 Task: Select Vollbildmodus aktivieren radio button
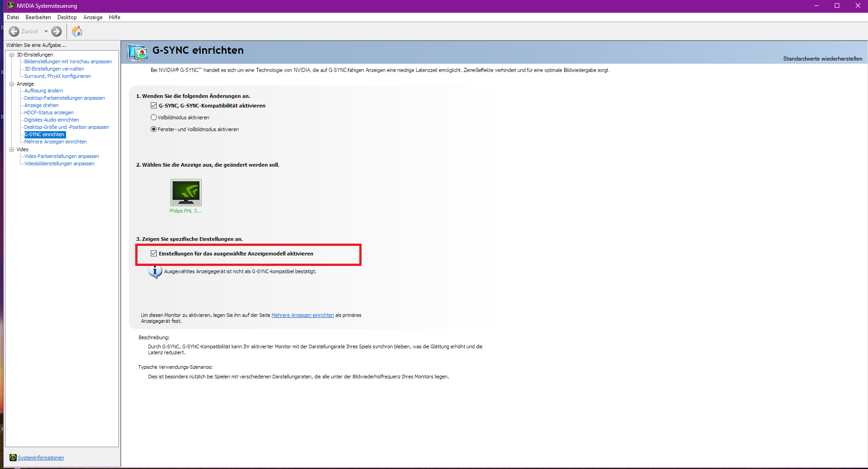click(x=154, y=117)
